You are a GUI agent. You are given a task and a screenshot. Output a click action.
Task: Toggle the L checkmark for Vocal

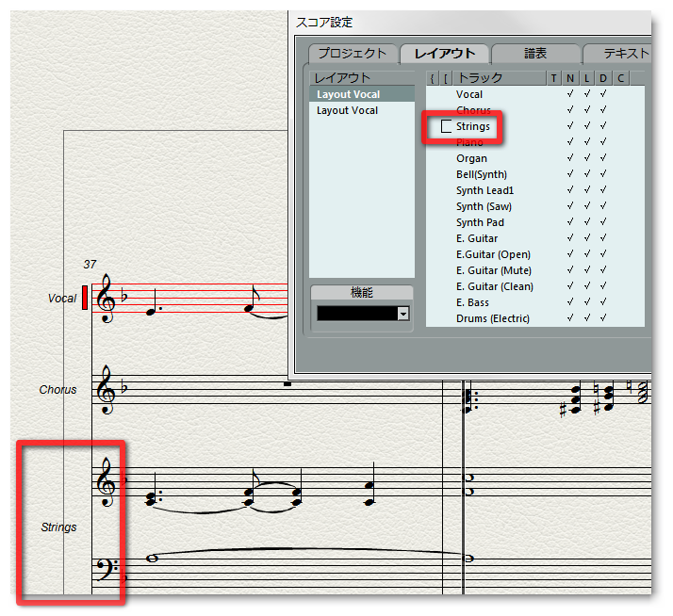coord(586,93)
